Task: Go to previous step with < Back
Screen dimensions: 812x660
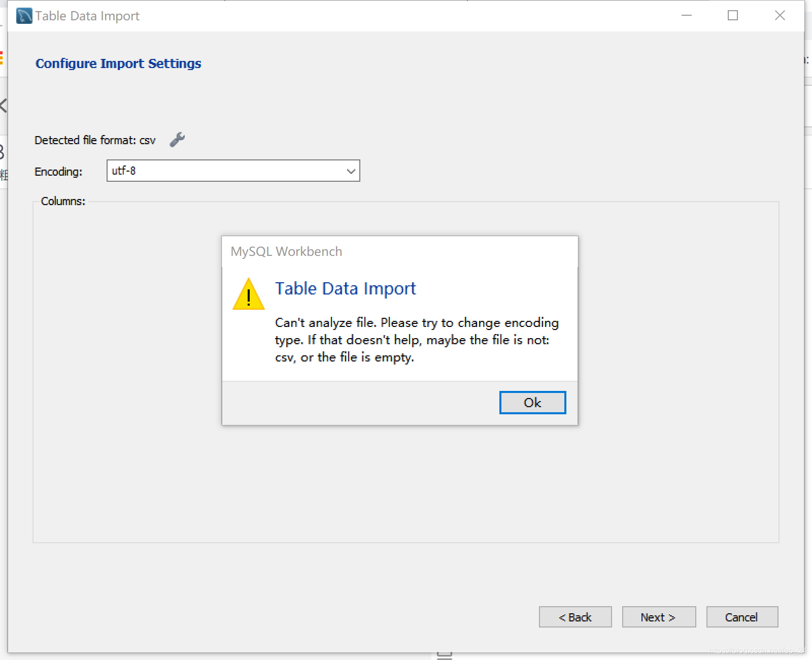Action: [x=575, y=617]
